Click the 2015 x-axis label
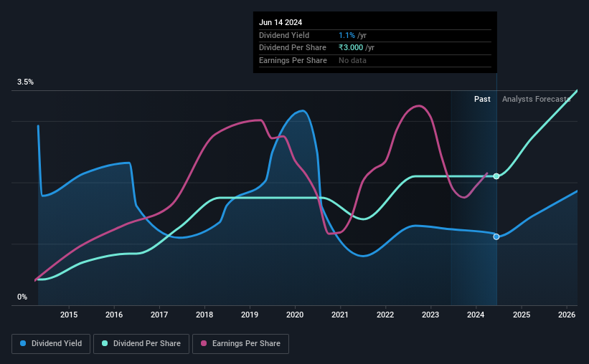The height and width of the screenshot is (364, 589). point(69,315)
